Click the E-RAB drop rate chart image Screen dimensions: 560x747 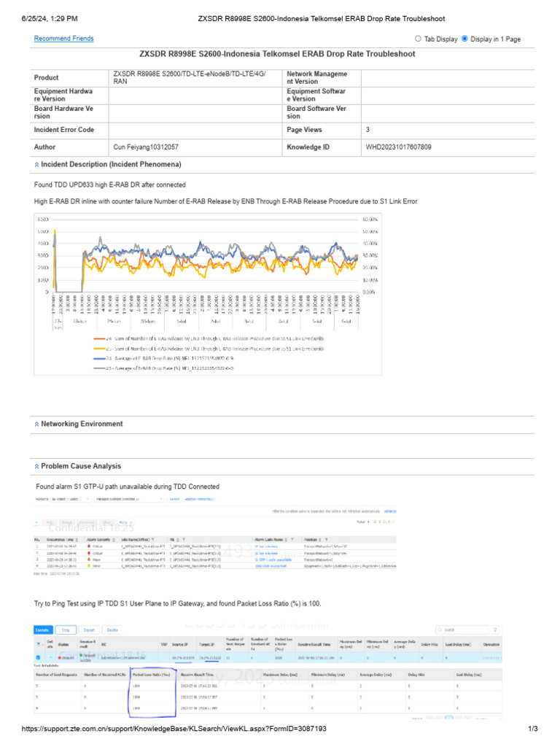(x=208, y=294)
